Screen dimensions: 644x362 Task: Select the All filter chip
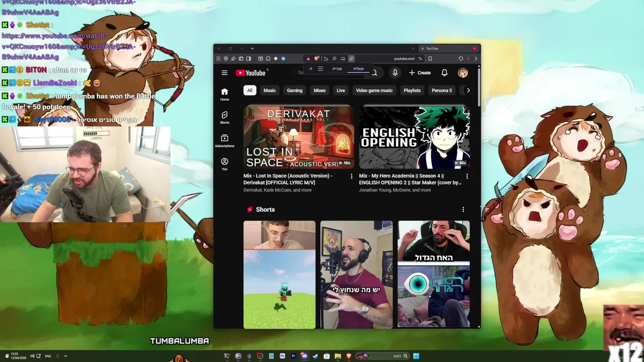coord(250,90)
